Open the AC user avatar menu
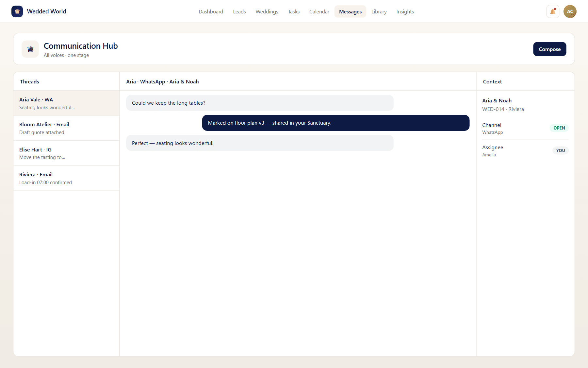The height and width of the screenshot is (368, 588). [x=570, y=11]
